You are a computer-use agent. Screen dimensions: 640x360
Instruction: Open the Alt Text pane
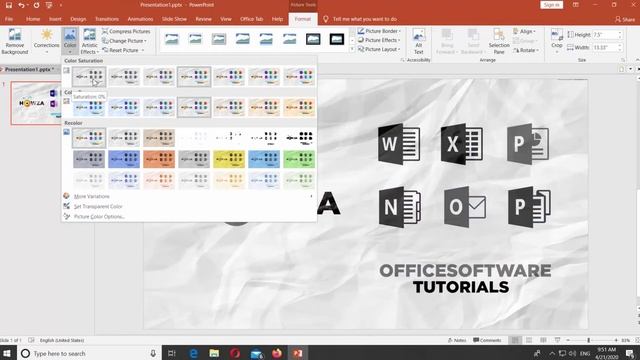418,41
